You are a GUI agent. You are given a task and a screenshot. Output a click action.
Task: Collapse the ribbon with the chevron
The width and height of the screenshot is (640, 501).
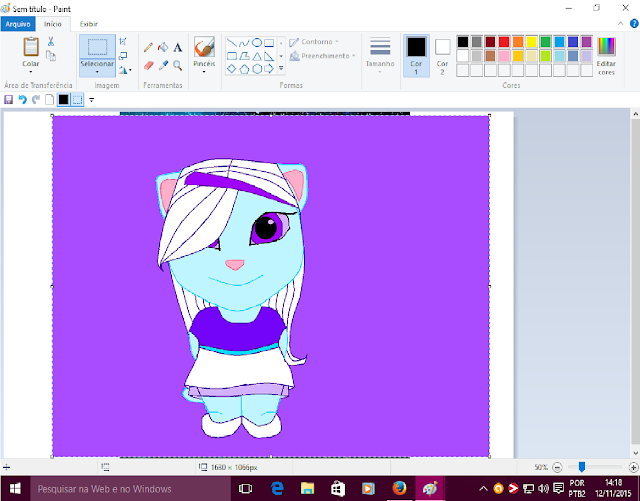pos(620,24)
